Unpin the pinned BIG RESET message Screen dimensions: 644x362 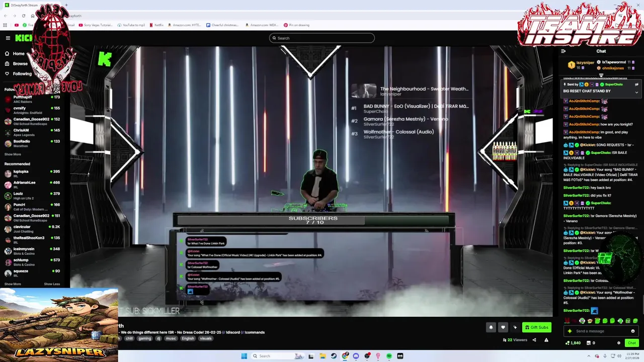click(x=636, y=84)
